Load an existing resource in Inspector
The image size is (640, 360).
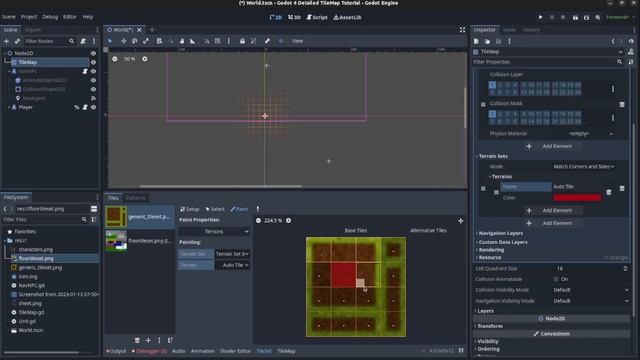click(x=487, y=41)
